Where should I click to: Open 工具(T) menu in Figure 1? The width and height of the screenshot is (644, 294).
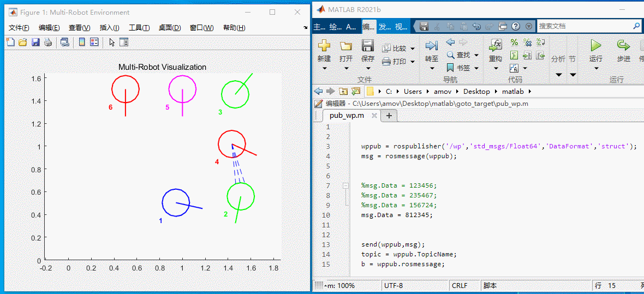coord(139,27)
